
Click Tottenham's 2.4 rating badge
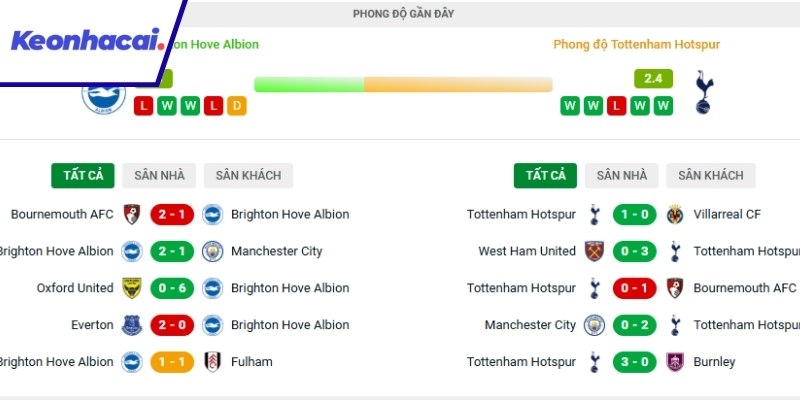(x=653, y=78)
